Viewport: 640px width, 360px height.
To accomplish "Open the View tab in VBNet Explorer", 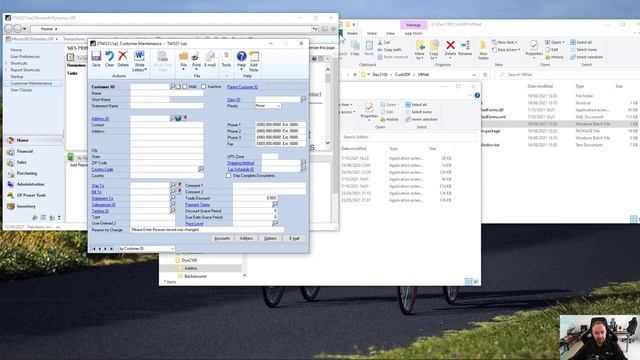I will pyautogui.click(x=390, y=33).
